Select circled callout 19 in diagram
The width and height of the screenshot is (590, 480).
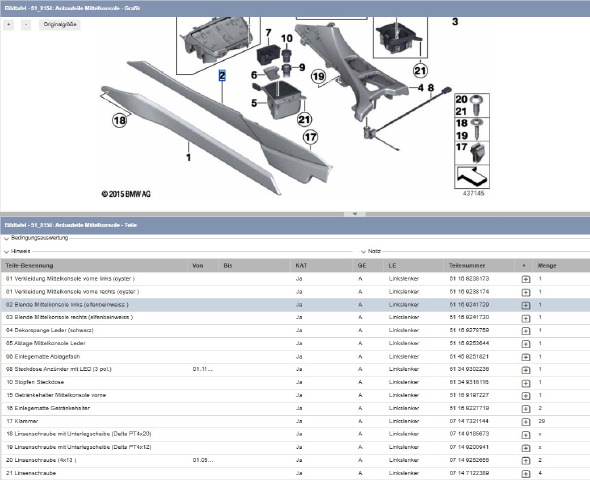pos(318,77)
